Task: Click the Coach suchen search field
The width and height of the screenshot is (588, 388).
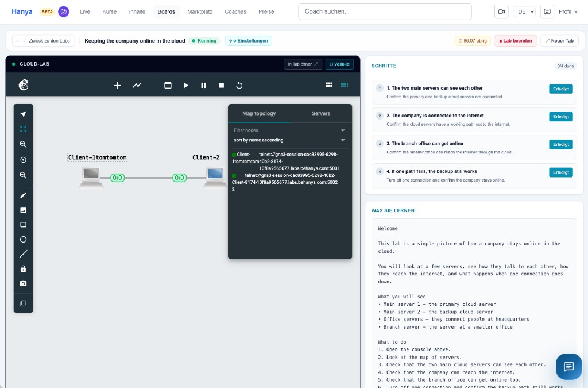Action: pos(385,11)
